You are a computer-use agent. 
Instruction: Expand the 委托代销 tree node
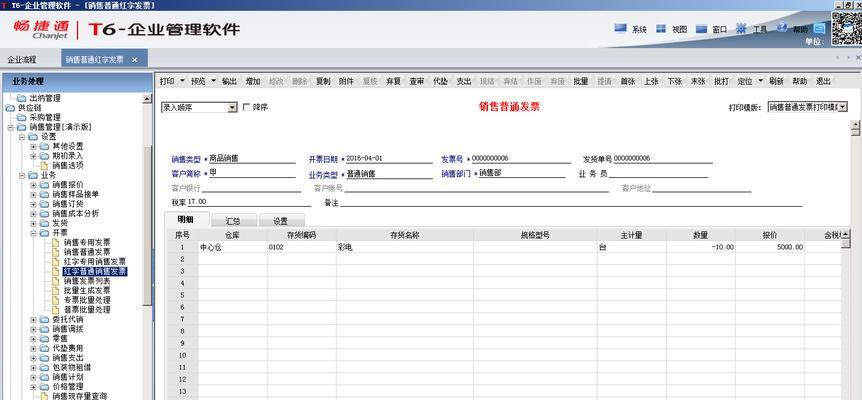[33, 320]
